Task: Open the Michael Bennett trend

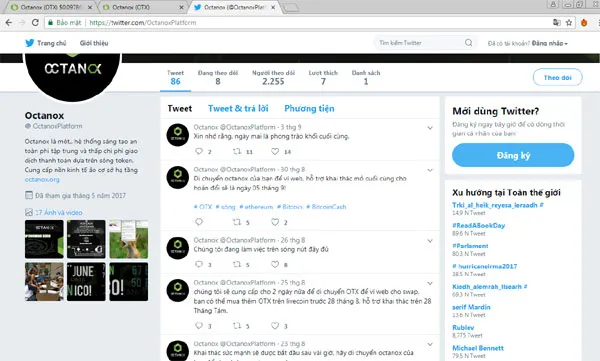Action: pyautogui.click(x=478, y=348)
